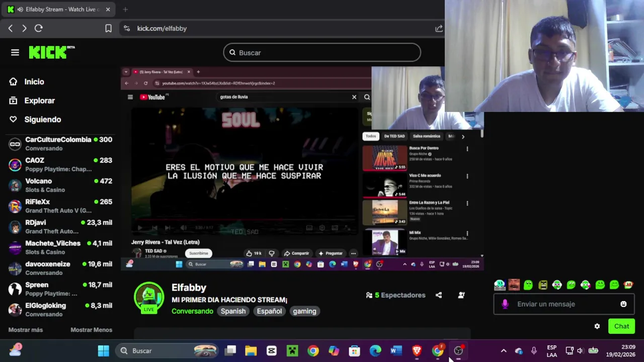Click the live stream video player

pos(302,168)
